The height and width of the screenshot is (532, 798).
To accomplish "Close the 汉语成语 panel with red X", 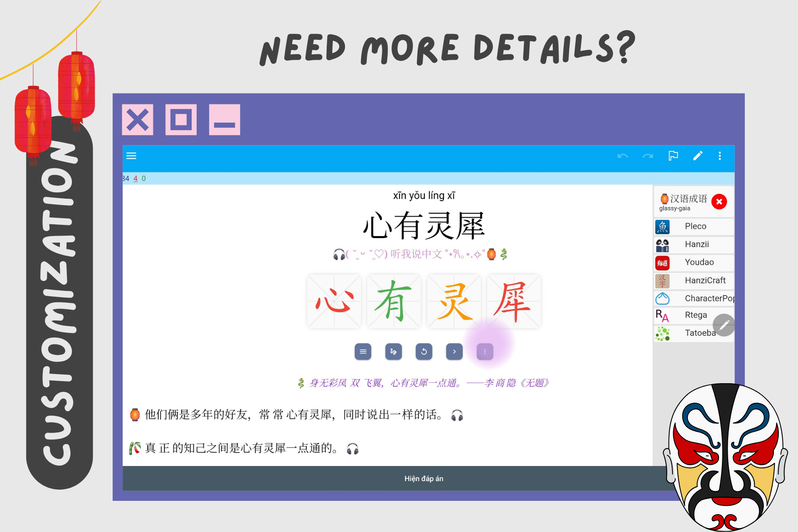I will 719,202.
